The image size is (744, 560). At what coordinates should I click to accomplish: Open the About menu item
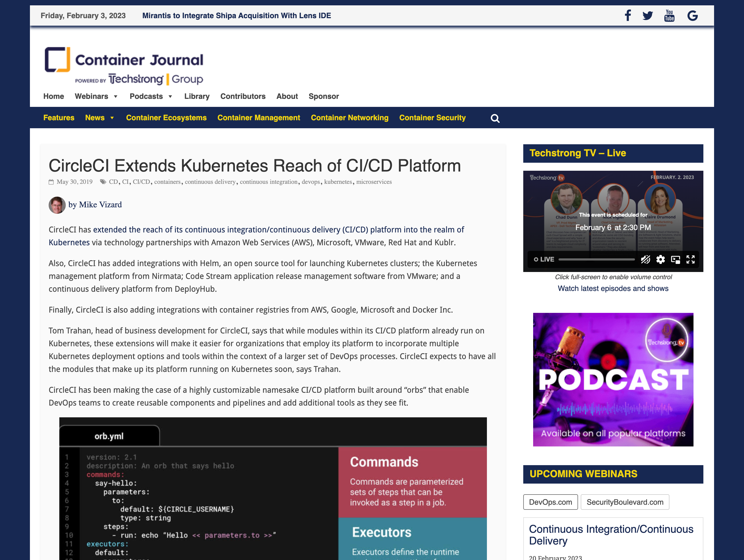(x=287, y=96)
